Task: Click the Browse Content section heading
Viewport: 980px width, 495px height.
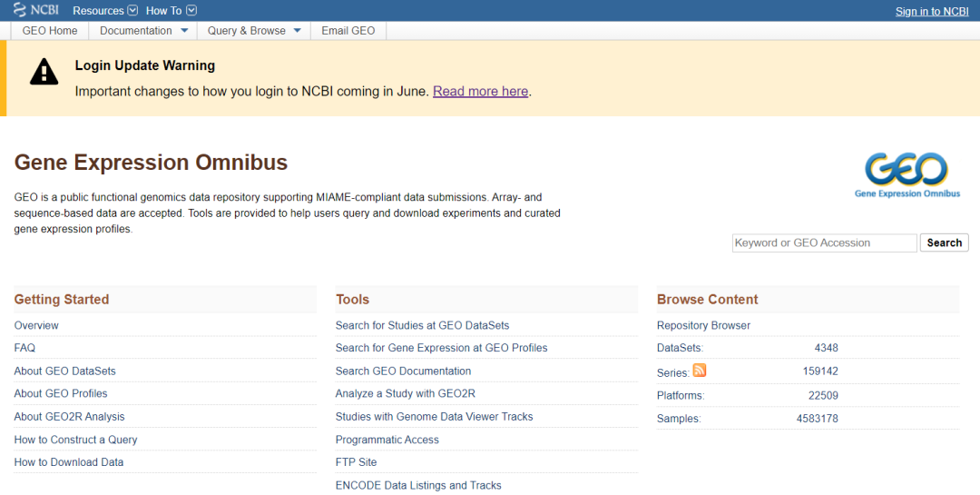Action: point(708,300)
